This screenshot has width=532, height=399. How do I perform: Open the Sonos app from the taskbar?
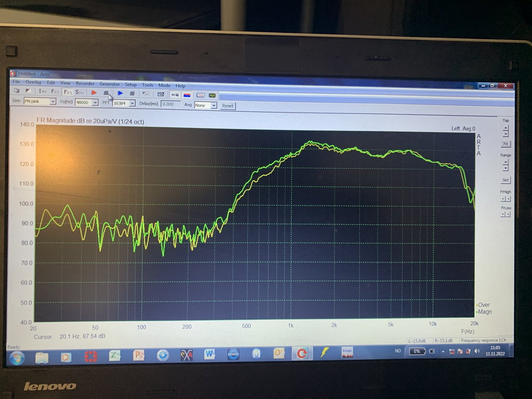click(x=233, y=354)
